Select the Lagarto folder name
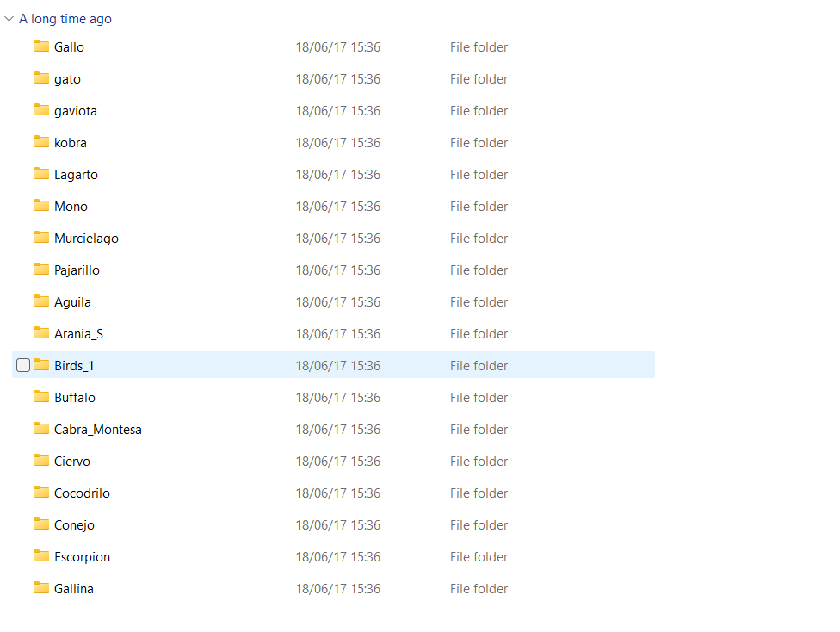 coord(76,175)
